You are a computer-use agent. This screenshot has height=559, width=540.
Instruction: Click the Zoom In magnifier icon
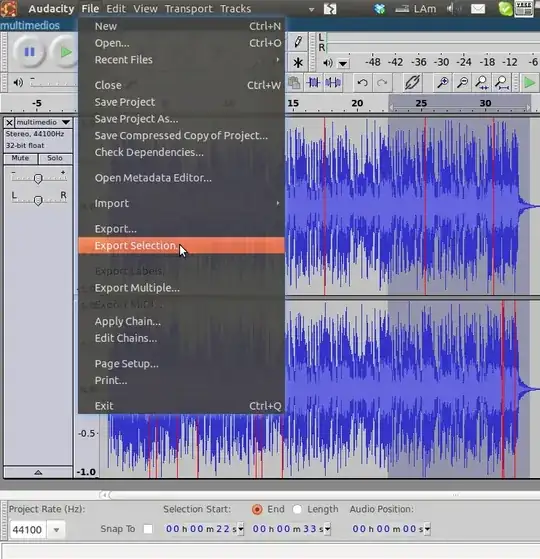443,83
